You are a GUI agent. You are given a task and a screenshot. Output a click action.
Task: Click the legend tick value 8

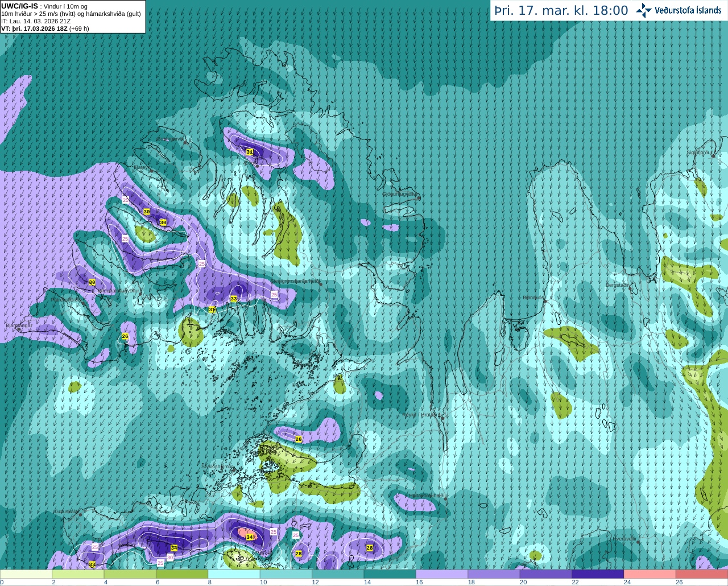209,582
